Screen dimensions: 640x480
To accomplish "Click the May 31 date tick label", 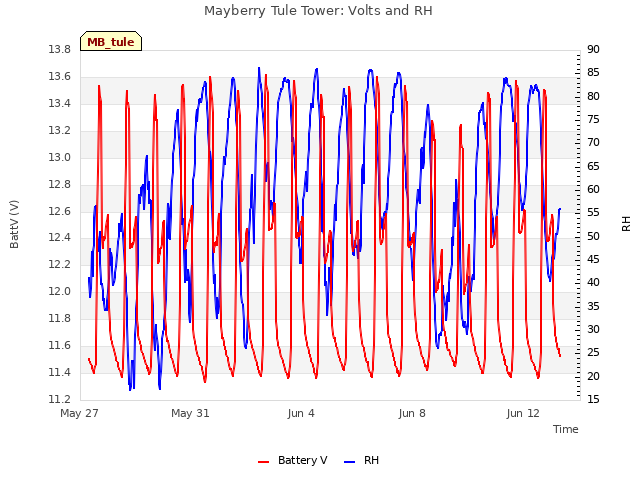I will point(190,413).
